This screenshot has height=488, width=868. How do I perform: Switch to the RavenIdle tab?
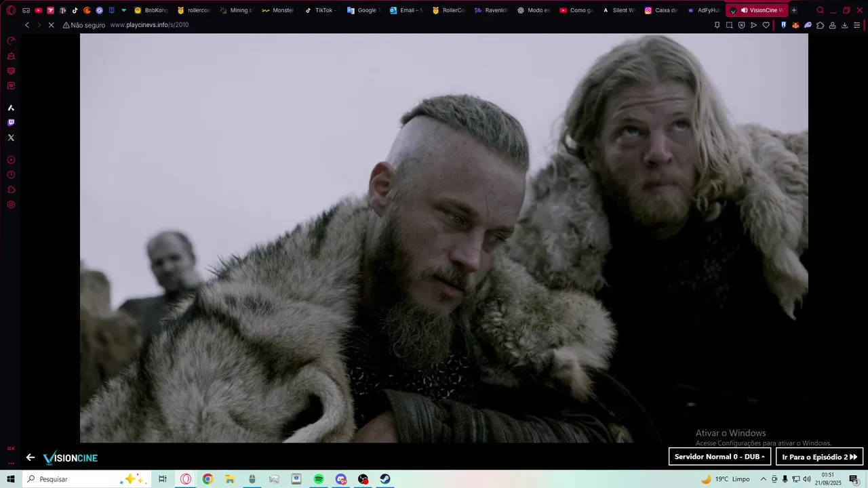[x=490, y=10]
